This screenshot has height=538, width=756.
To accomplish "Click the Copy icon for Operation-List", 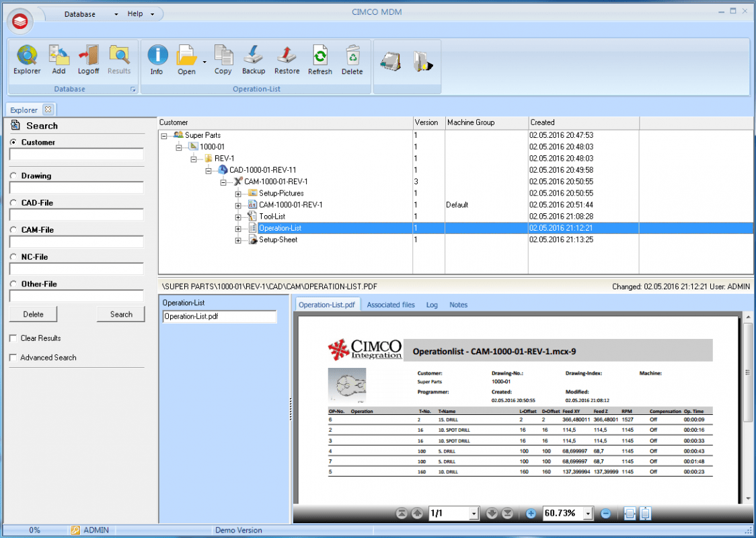I will click(223, 59).
